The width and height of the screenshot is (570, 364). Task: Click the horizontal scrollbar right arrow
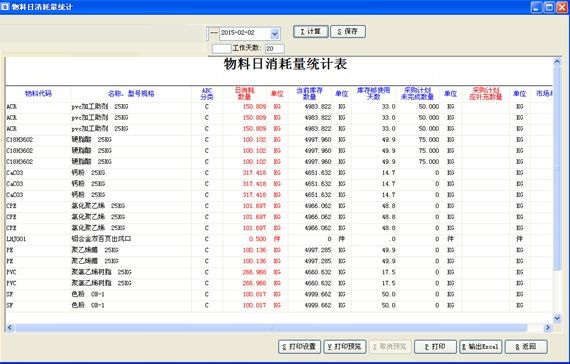(x=547, y=328)
